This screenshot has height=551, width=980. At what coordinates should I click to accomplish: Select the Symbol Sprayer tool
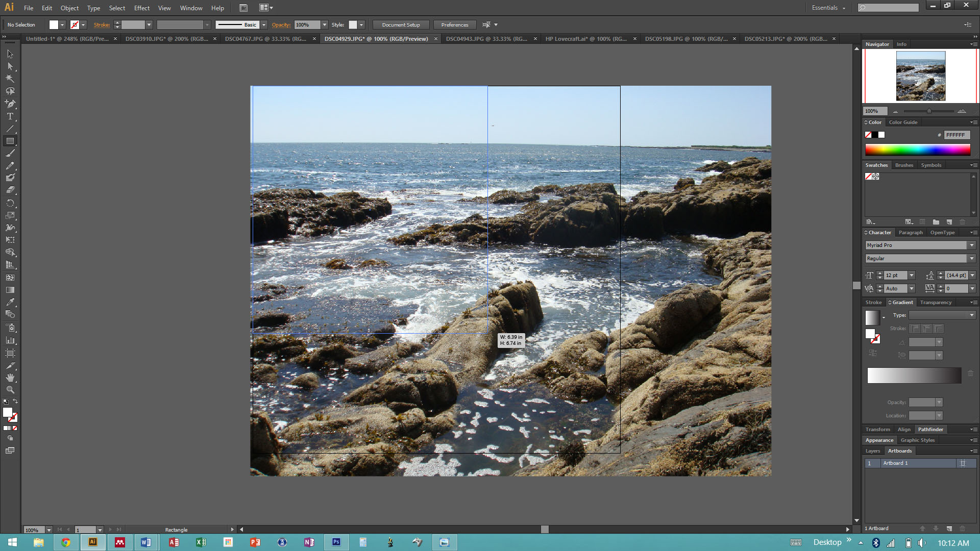pos(10,328)
